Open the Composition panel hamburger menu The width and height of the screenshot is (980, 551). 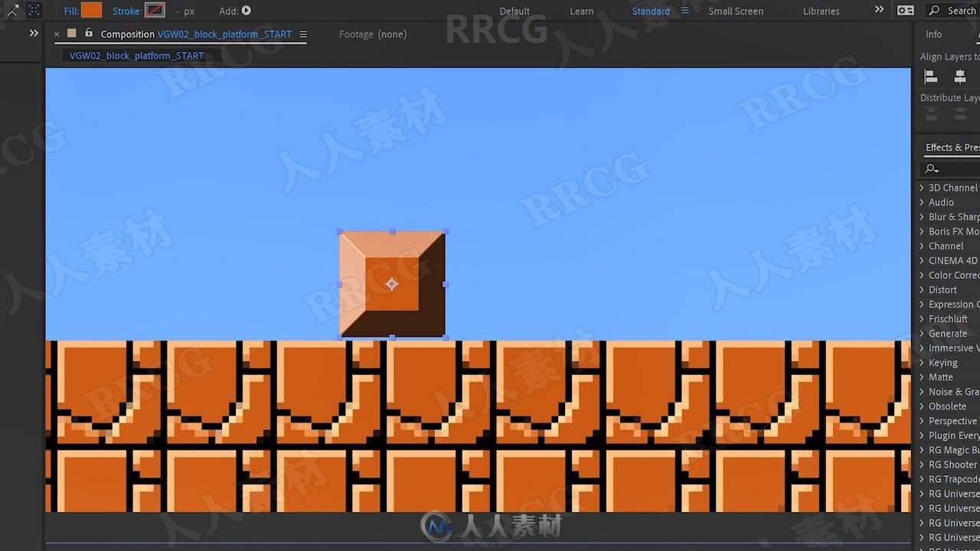point(303,34)
